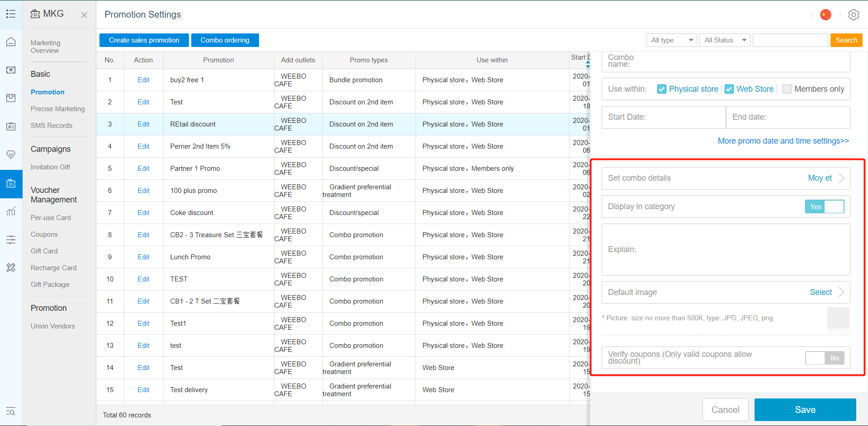Viewport: 868px width, 426px height.
Task: Open Per-use Card menu item
Action: (x=51, y=218)
